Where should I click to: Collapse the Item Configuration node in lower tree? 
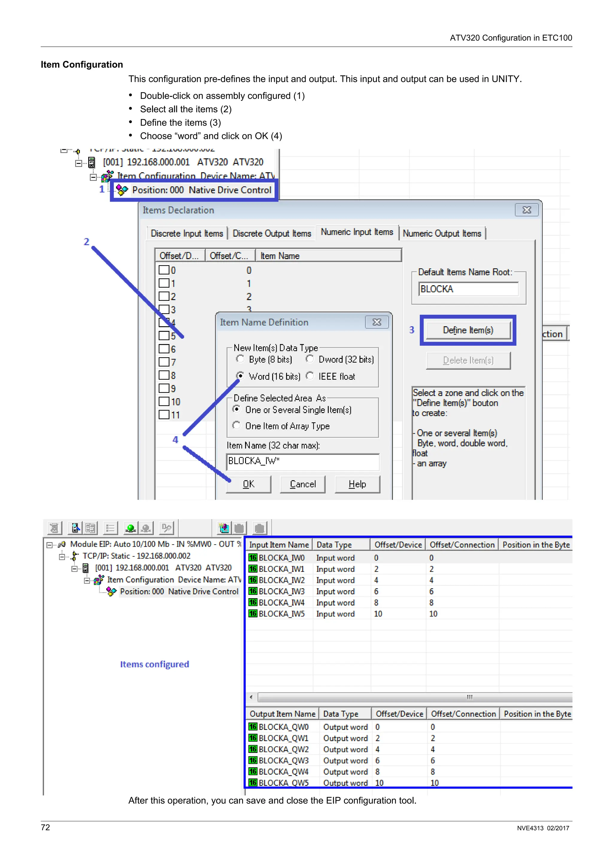point(87,581)
